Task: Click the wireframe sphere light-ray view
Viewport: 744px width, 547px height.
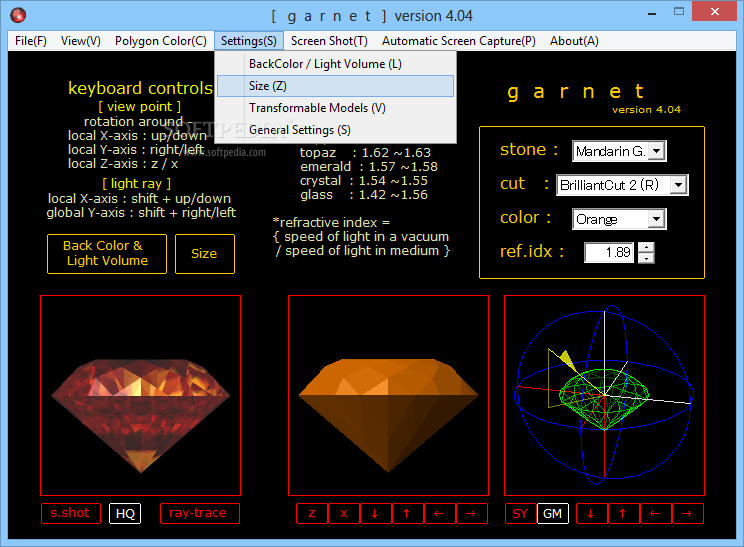Action: (x=604, y=395)
